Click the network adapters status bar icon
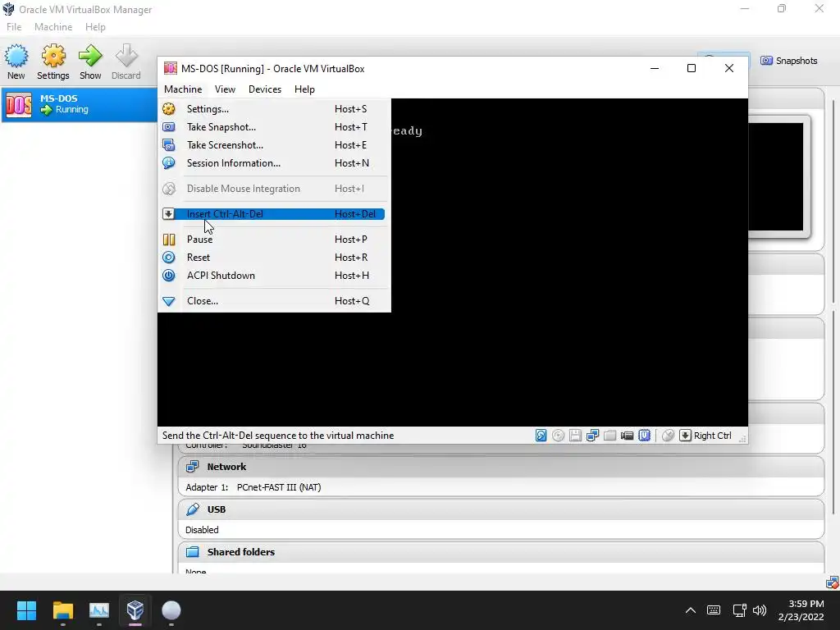 [x=592, y=436]
